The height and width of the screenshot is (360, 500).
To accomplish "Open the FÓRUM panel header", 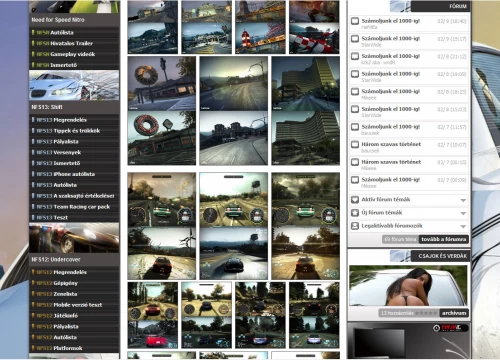I will click(440, 6).
